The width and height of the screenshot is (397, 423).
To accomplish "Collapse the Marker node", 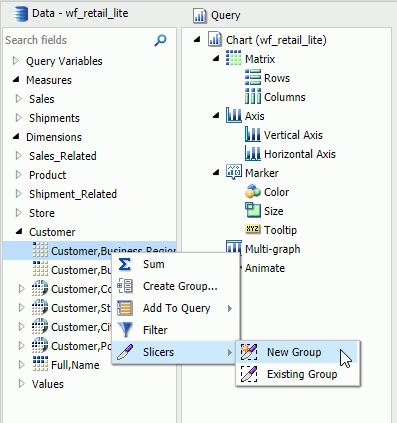I will click(x=216, y=173).
